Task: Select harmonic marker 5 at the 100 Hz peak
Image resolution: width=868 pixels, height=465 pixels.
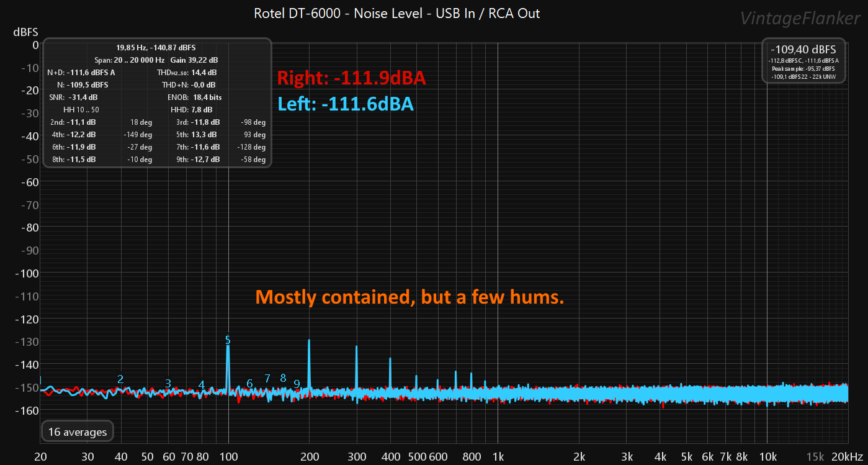Action: tap(228, 340)
